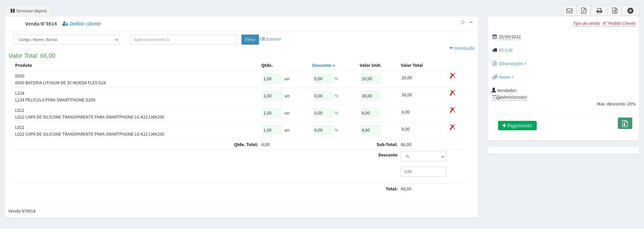This screenshot has width=644, height=229.
Task: Click the Terminar depois tab
Action: 28,11
